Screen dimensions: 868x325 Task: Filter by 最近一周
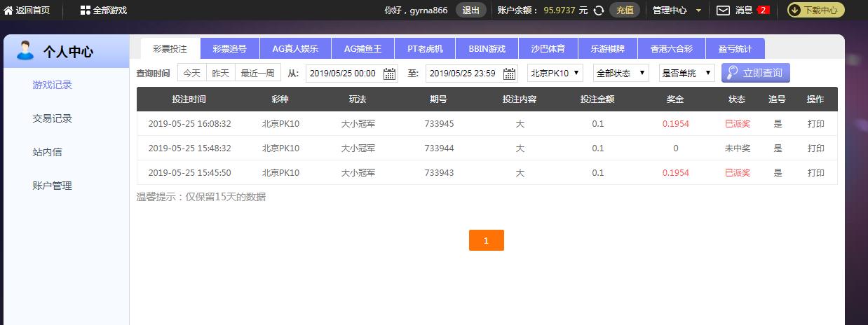click(258, 73)
